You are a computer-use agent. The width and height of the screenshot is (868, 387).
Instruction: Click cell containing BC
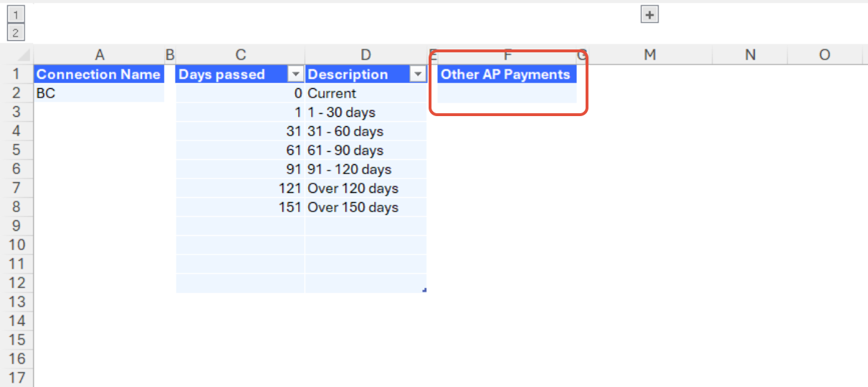pos(99,93)
